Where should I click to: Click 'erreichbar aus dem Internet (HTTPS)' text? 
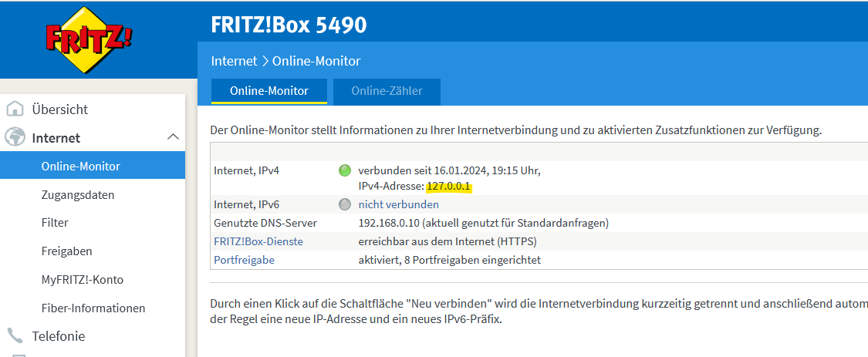[x=448, y=242]
